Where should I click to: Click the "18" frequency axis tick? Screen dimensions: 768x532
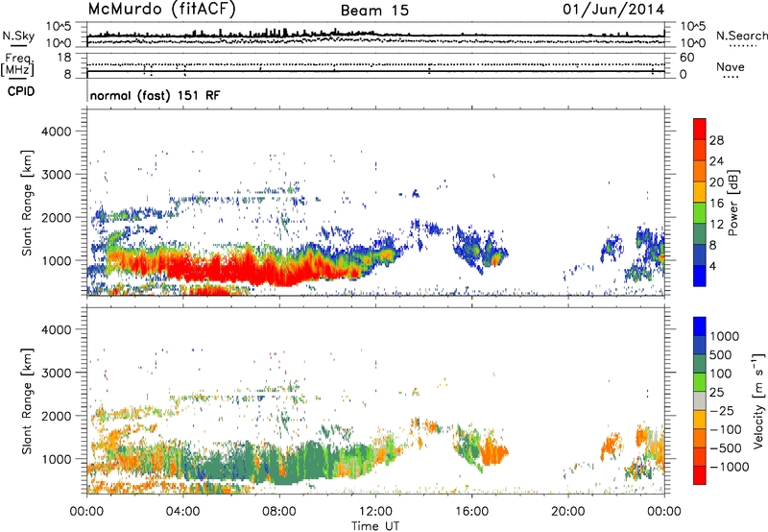point(64,58)
